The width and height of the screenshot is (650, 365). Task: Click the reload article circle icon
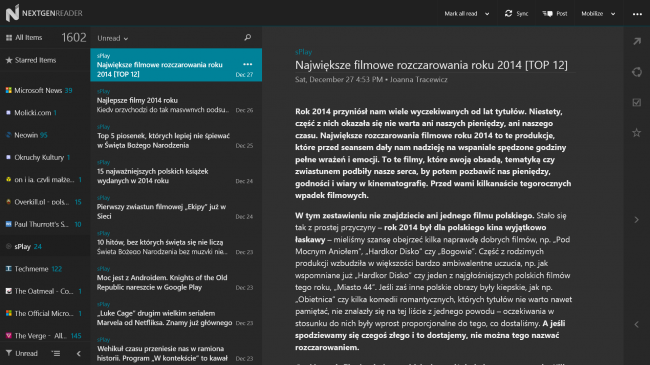coord(637,72)
